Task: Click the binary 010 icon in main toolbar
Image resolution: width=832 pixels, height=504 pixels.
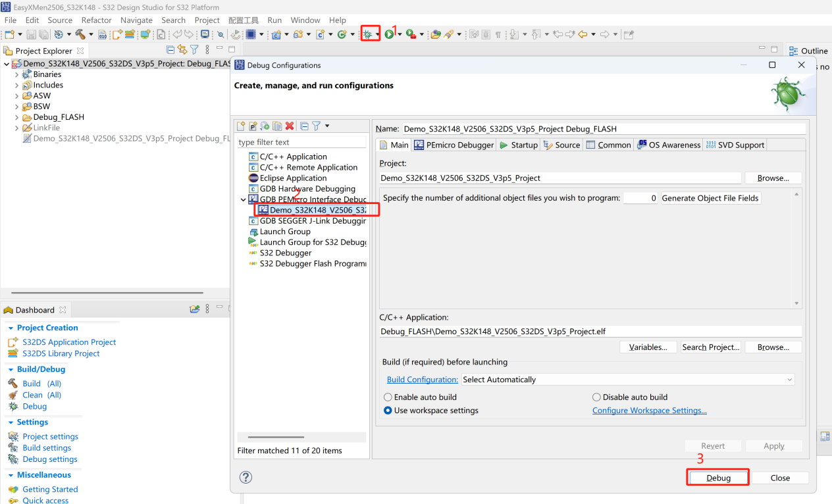Action: 102,34
